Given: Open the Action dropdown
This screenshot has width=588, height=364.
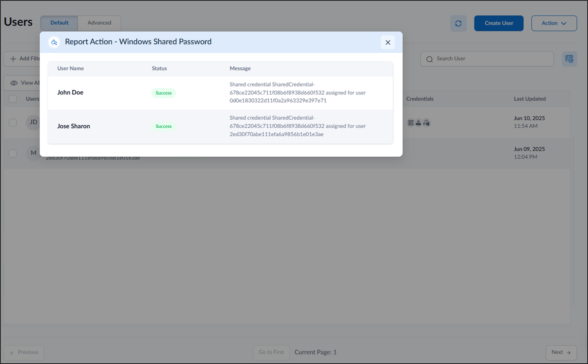Looking at the screenshot, I should click(x=554, y=23).
